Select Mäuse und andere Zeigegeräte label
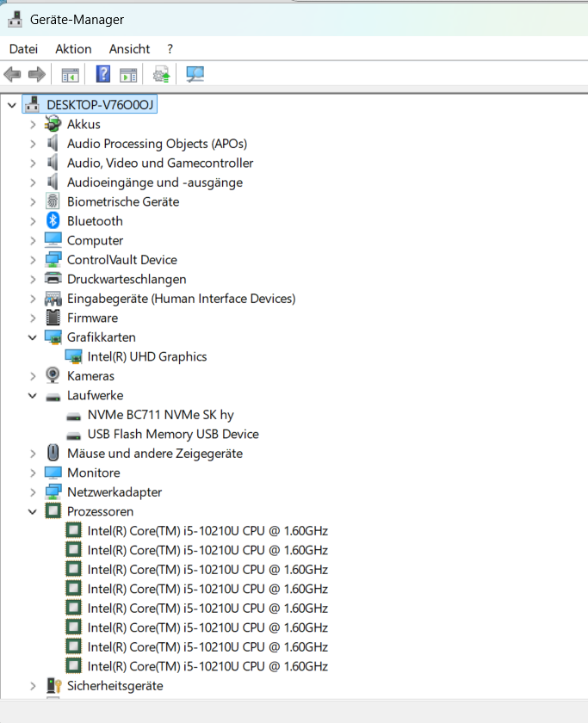588x723 pixels. tap(155, 454)
